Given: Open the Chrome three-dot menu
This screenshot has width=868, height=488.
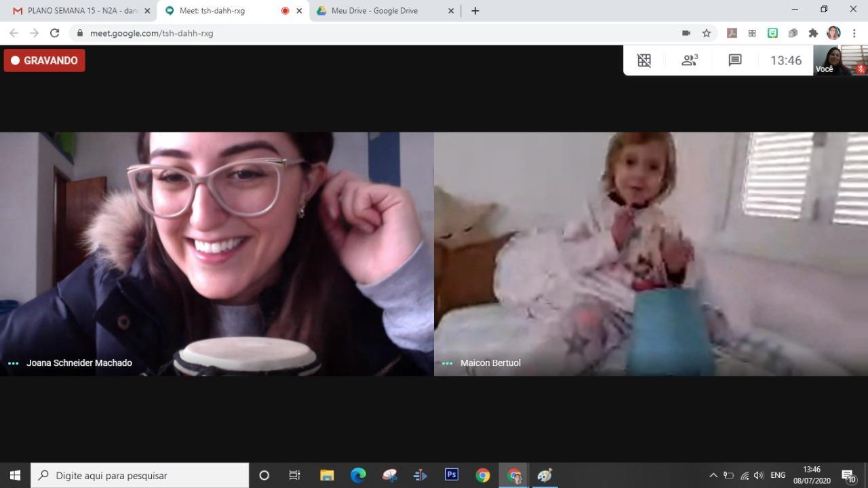Looking at the screenshot, I should 854,33.
